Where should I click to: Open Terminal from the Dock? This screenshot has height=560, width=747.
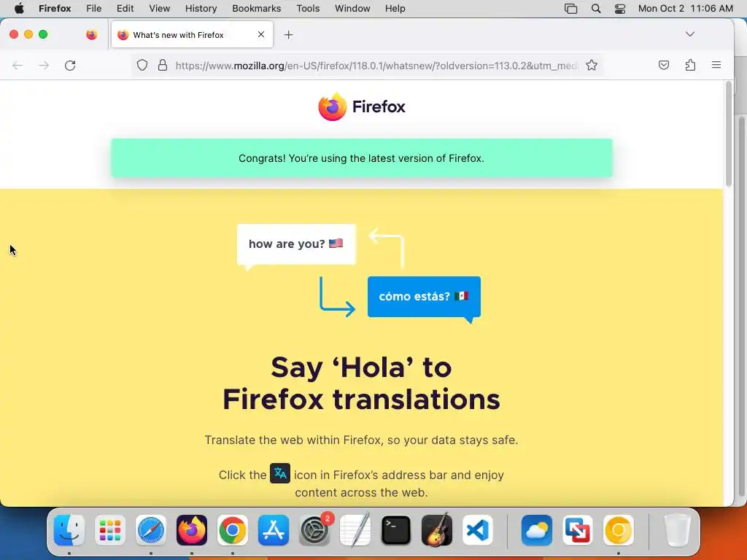(x=396, y=530)
